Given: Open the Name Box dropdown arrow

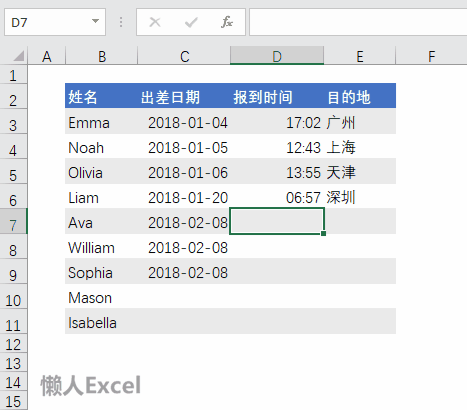Looking at the screenshot, I should click(x=95, y=21).
